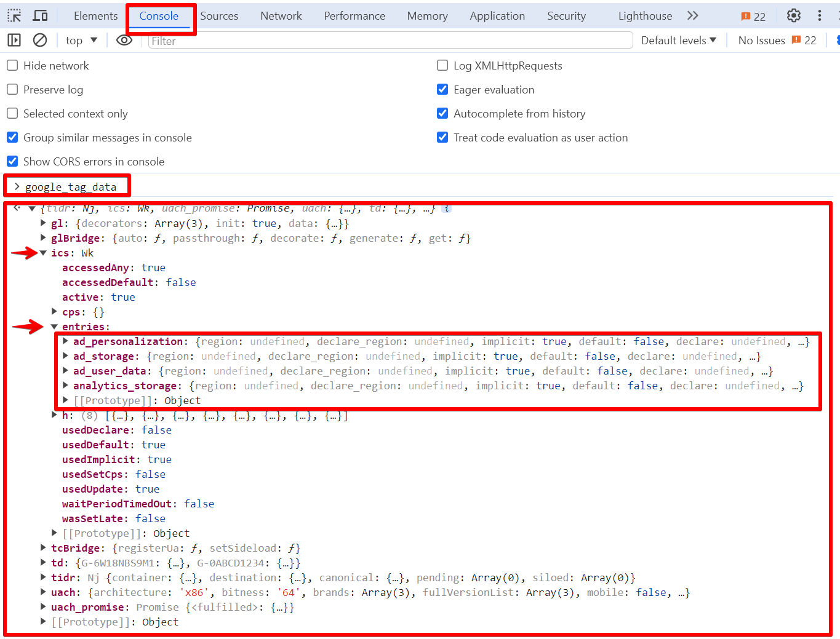This screenshot has width=840, height=639.
Task: Click the info icon beside the logged object
Action: pos(446,208)
